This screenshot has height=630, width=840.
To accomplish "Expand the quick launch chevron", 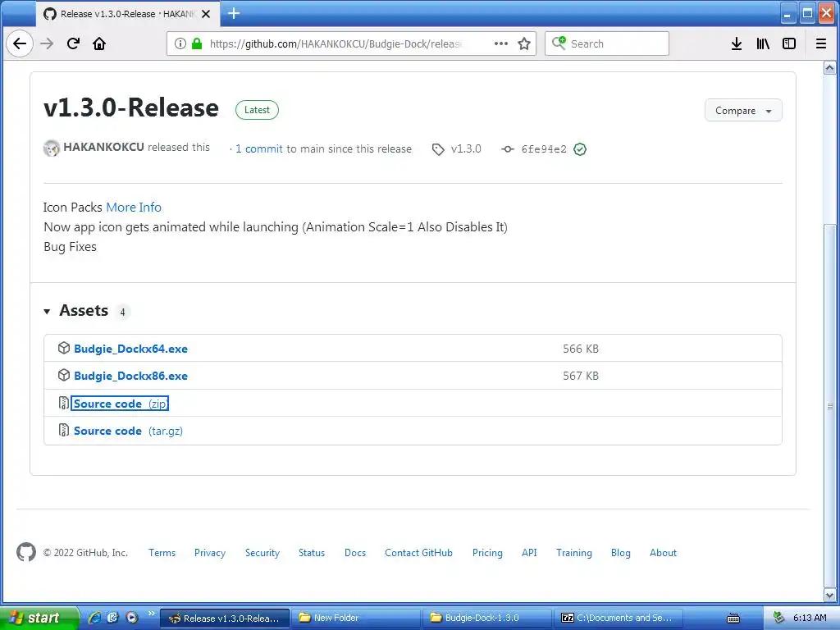I will (x=151, y=614).
